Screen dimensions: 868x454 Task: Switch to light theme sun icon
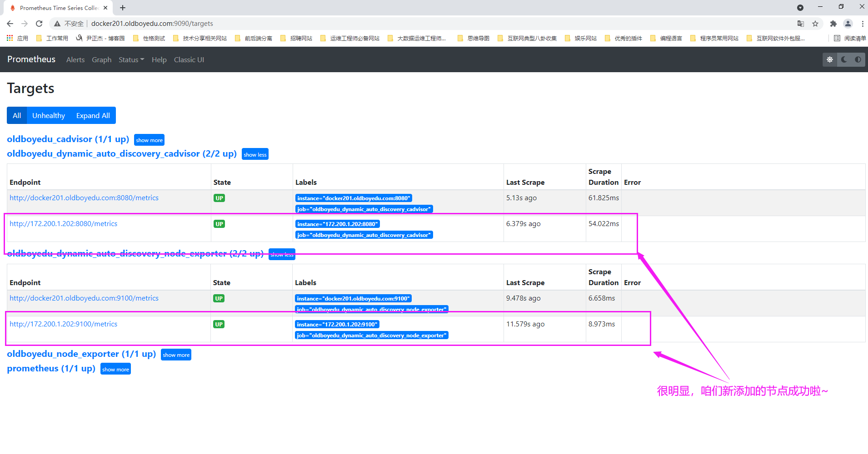(830, 59)
